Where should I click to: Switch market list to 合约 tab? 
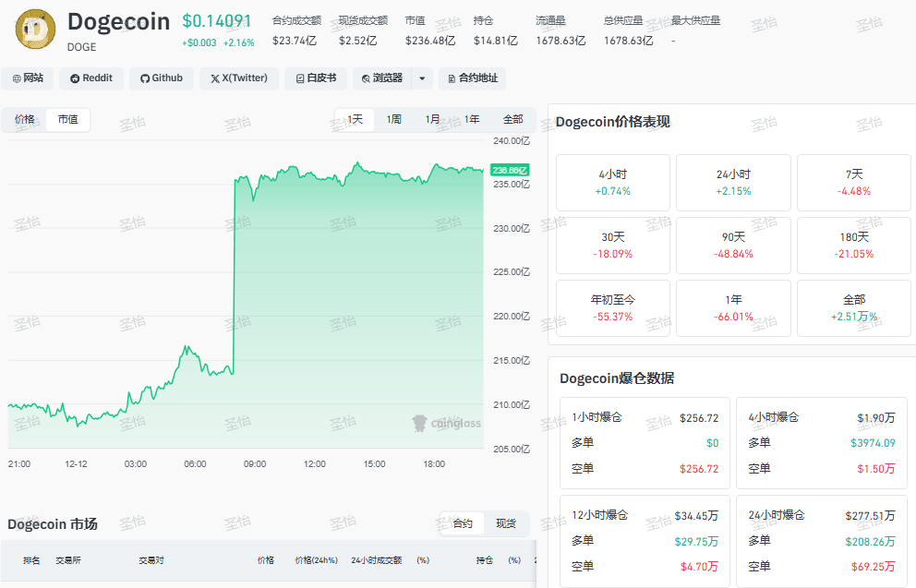tap(462, 523)
